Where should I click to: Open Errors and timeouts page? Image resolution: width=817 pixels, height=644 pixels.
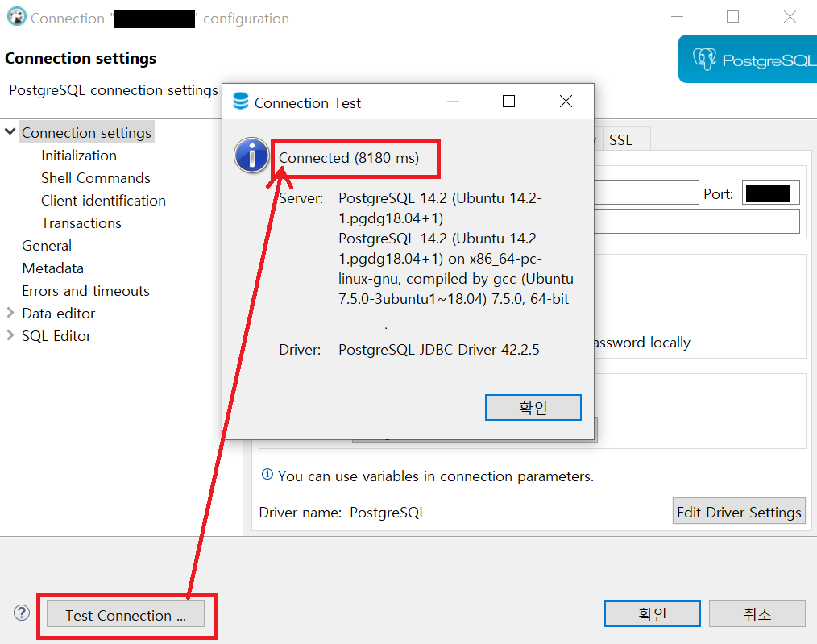tap(85, 290)
